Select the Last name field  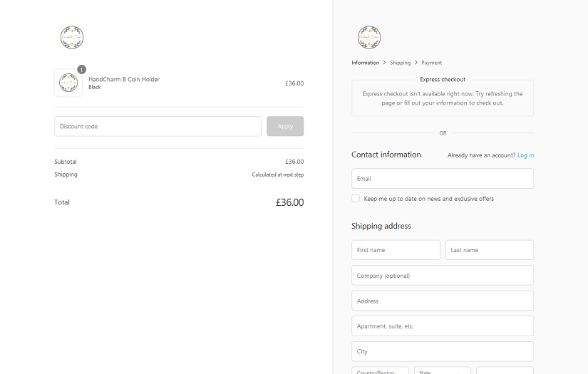point(489,250)
